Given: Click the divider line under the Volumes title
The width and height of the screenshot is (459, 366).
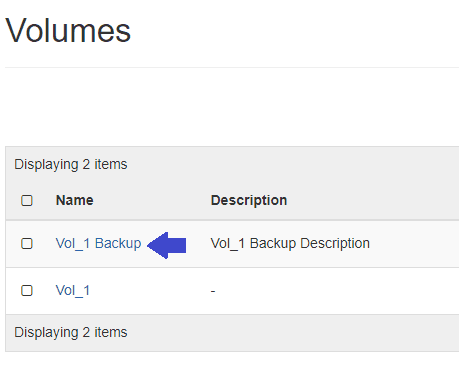Looking at the screenshot, I should (232, 67).
